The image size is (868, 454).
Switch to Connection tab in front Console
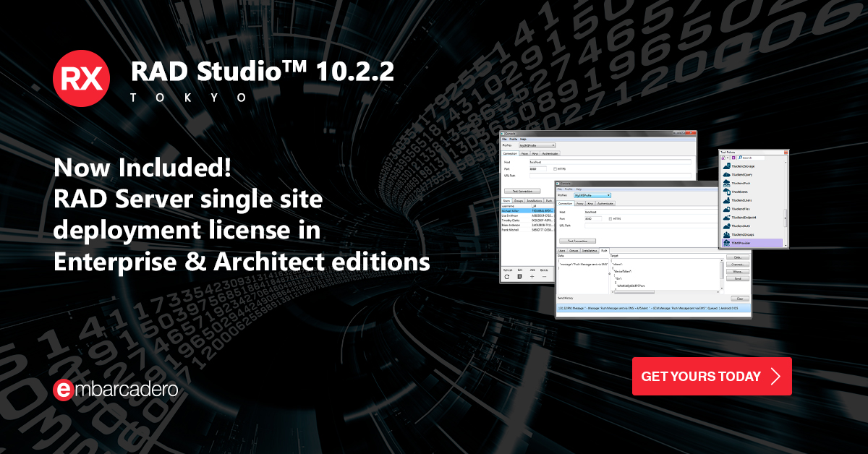click(x=566, y=203)
